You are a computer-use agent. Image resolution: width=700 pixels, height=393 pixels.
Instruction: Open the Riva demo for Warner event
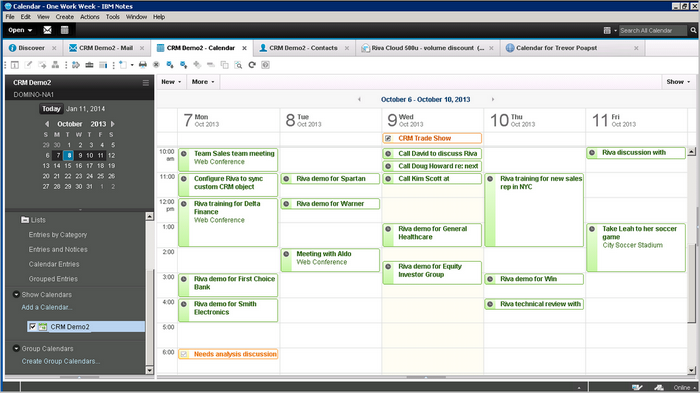coord(330,204)
